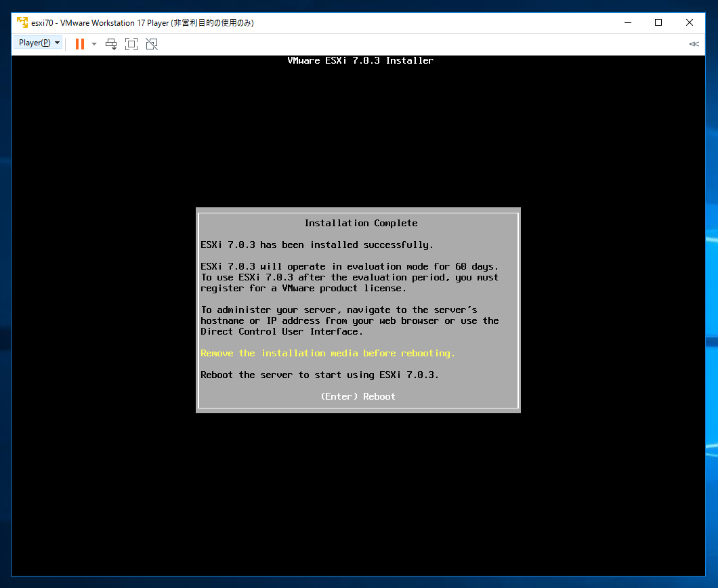Viewport: 718px width, 588px height.
Task: Click 'register for a VMware product license.' line
Action: point(303,289)
